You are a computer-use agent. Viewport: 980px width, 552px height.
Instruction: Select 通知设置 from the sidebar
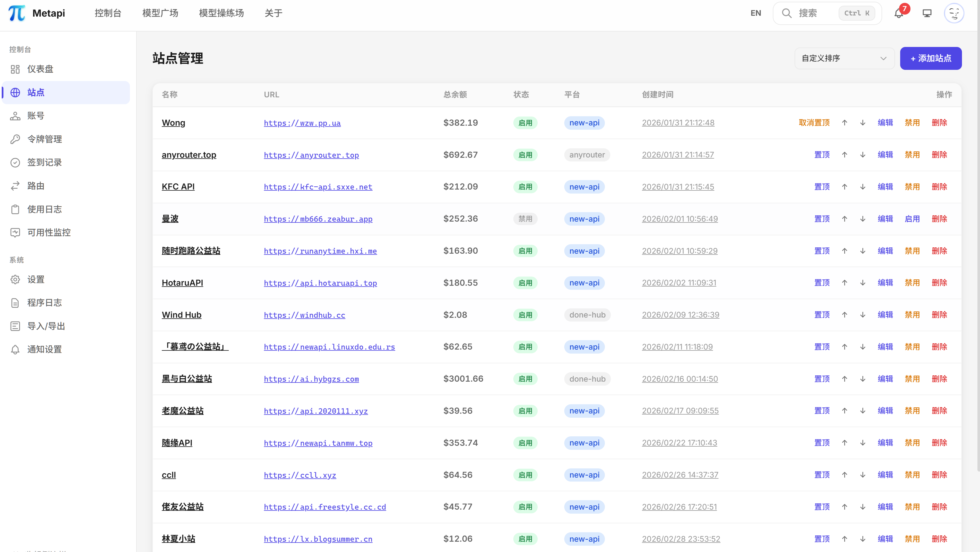45,349
